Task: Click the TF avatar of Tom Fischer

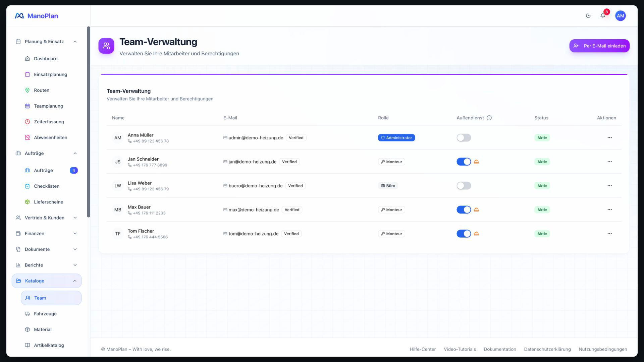Action: 118,234
